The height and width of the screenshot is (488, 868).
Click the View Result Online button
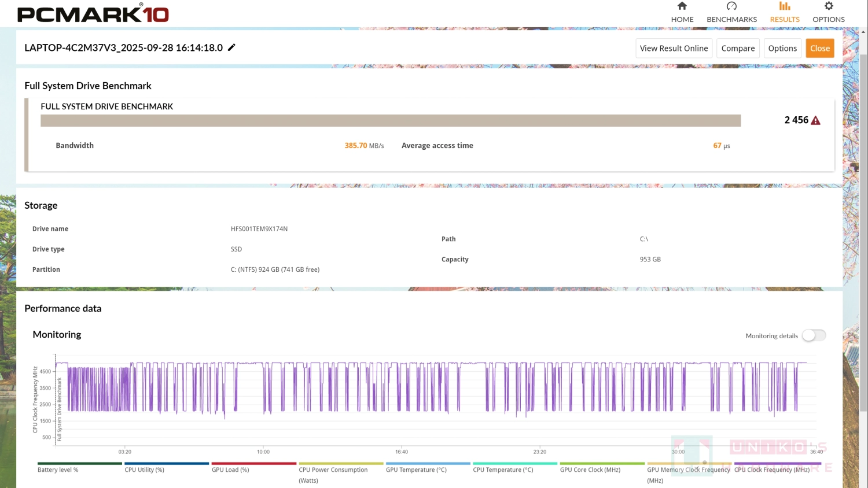coord(674,48)
